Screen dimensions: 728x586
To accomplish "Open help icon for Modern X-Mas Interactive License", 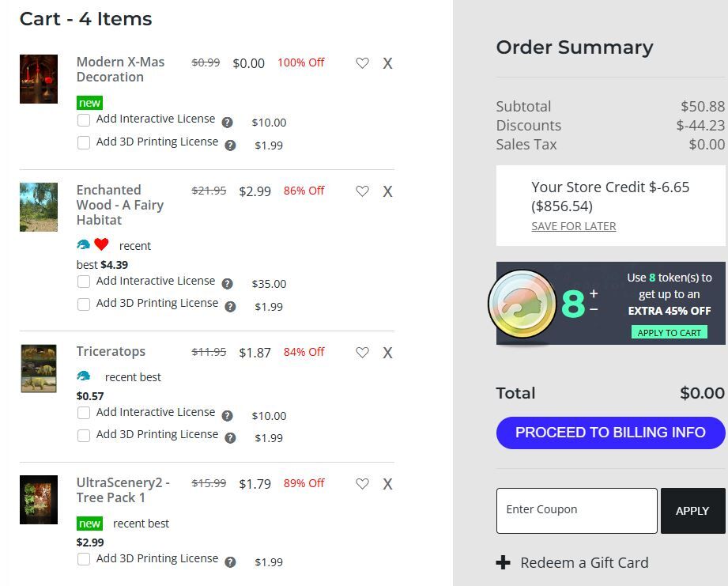I will click(227, 123).
